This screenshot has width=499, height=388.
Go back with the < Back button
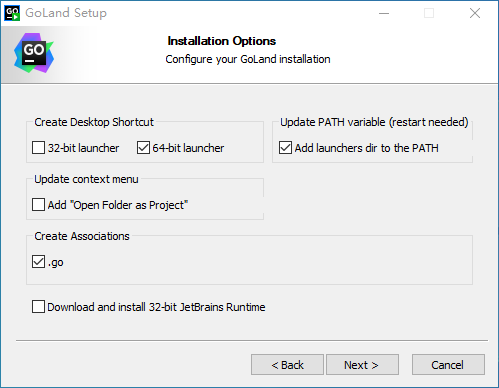pyautogui.click(x=287, y=365)
